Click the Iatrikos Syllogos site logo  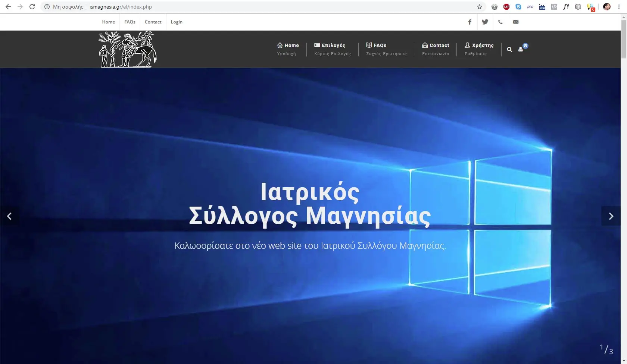(127, 49)
